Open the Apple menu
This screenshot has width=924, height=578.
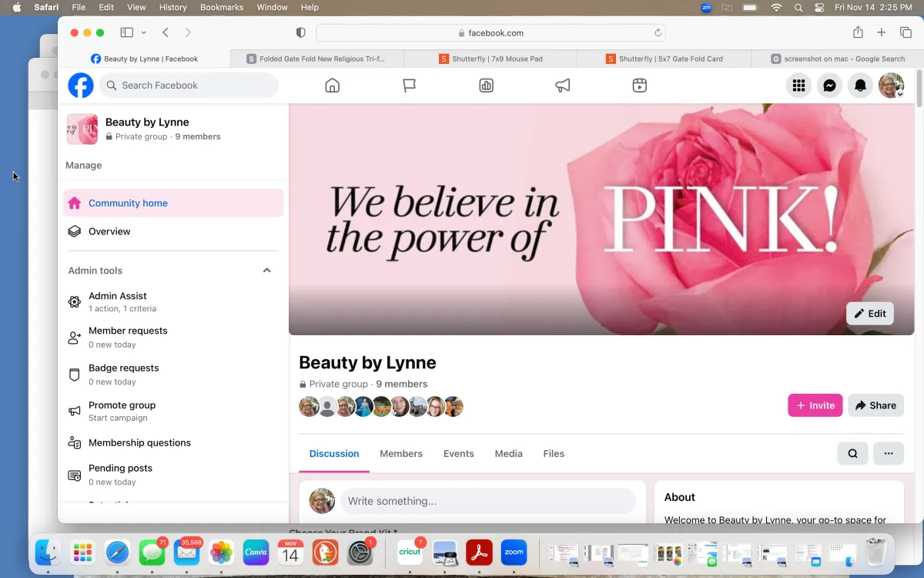(x=17, y=7)
